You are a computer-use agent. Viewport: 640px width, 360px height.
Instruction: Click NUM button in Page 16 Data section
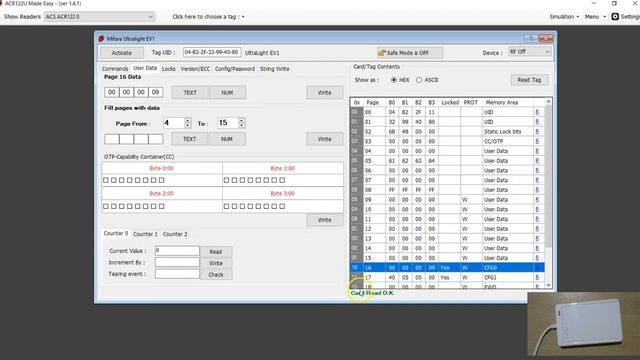coord(227,93)
